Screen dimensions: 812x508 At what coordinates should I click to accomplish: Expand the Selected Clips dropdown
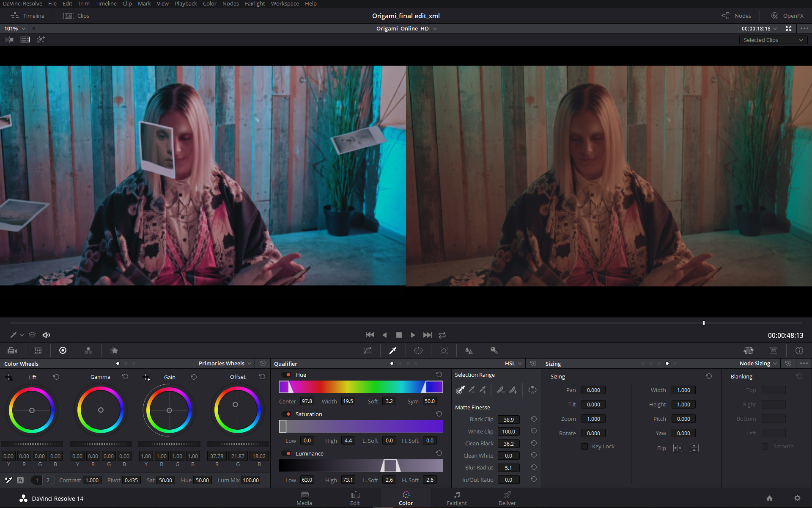(x=773, y=40)
